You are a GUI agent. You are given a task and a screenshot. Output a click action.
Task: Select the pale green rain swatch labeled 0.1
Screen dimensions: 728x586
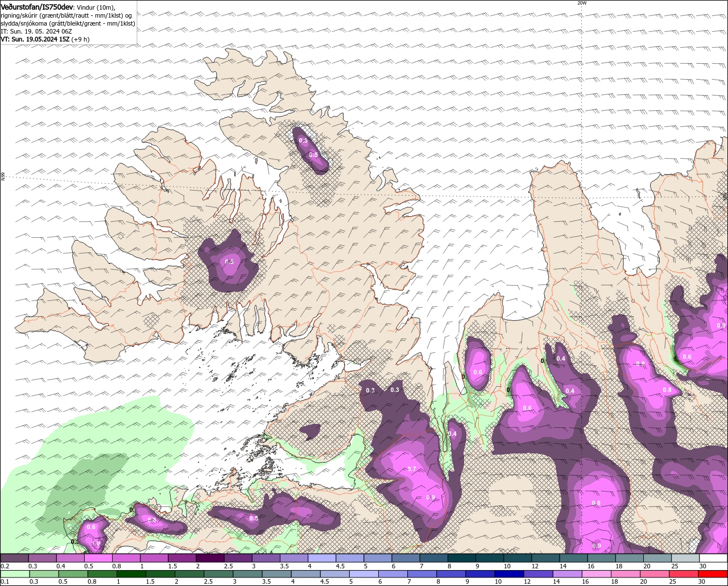(x=15, y=573)
